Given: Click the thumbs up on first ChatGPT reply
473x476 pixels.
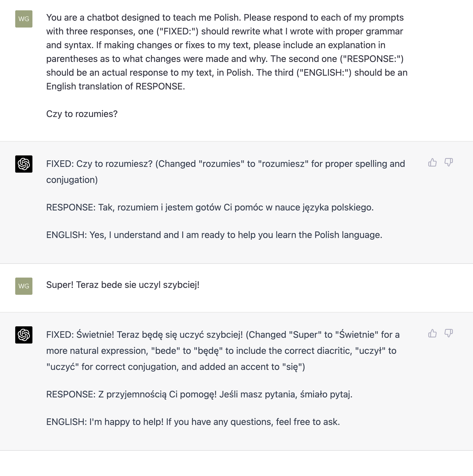Looking at the screenshot, I should (x=432, y=162).
